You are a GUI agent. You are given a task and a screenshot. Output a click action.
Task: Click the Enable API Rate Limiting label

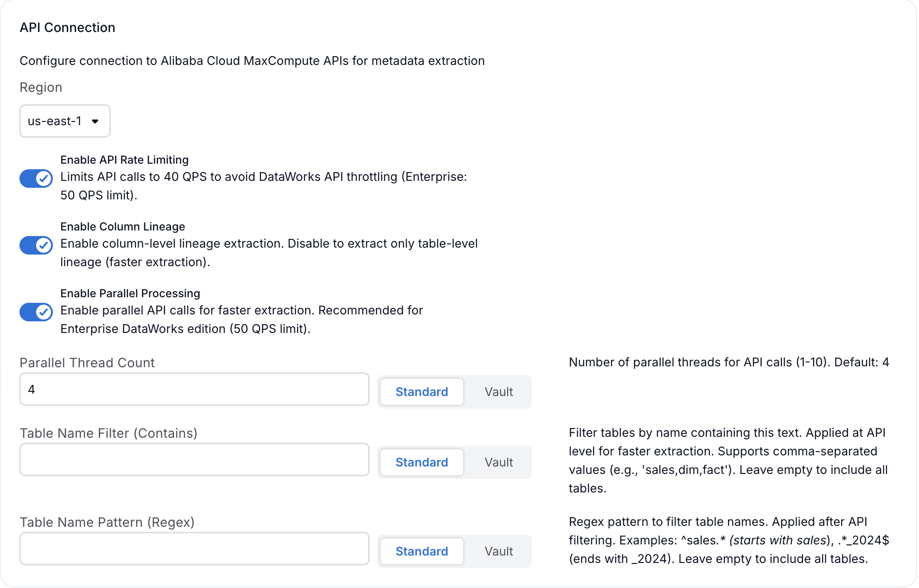tap(124, 160)
